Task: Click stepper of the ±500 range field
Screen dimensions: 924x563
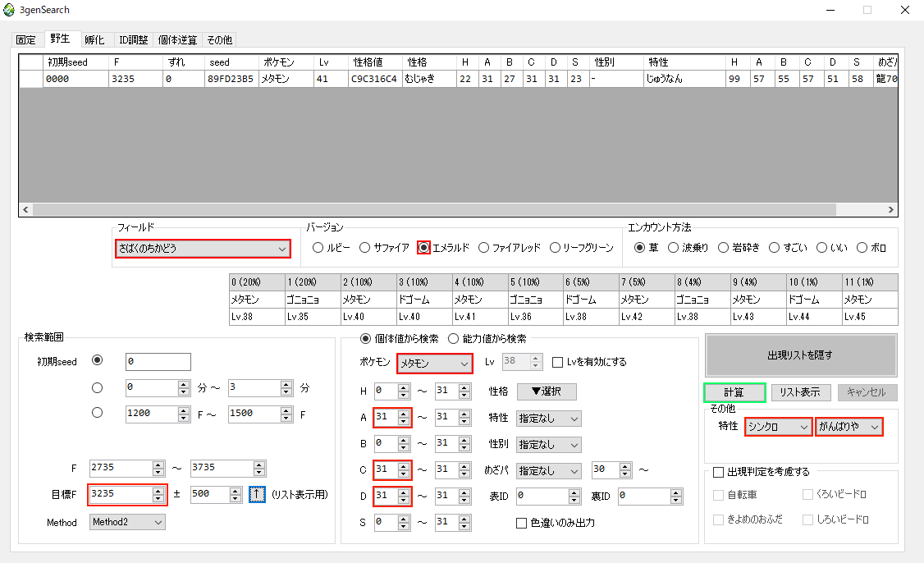Action: (x=236, y=494)
